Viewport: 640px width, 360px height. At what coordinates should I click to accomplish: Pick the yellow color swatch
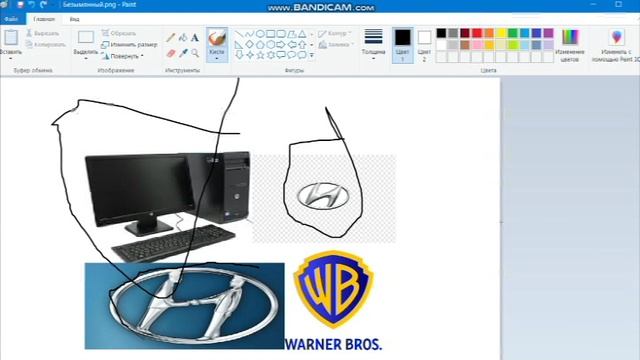tap(501, 33)
